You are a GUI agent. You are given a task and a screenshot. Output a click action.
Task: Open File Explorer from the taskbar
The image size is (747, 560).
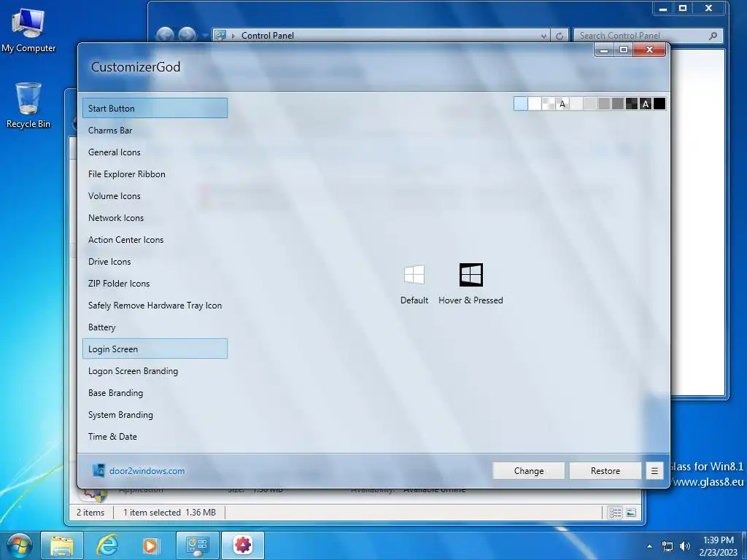click(62, 545)
